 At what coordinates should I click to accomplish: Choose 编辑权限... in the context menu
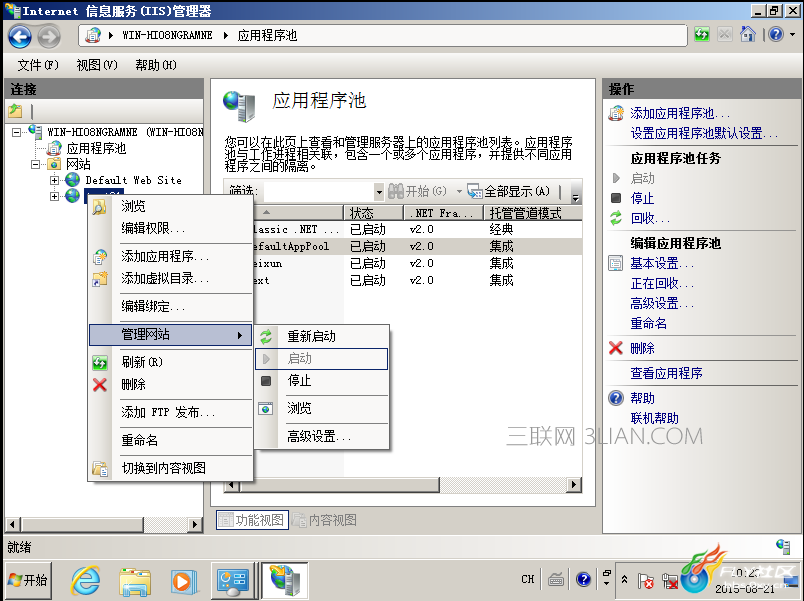click(171, 228)
